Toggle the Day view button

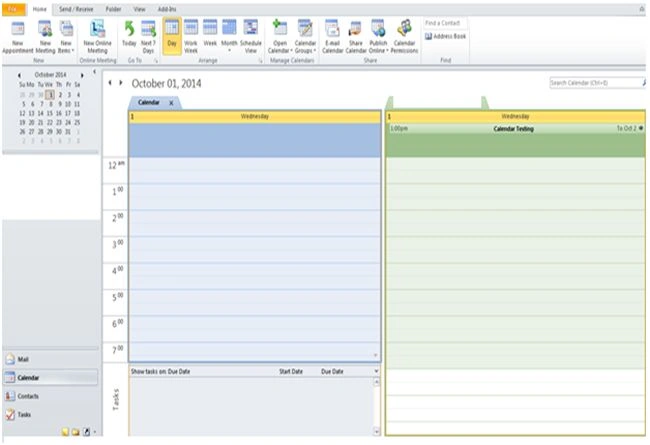(x=172, y=36)
